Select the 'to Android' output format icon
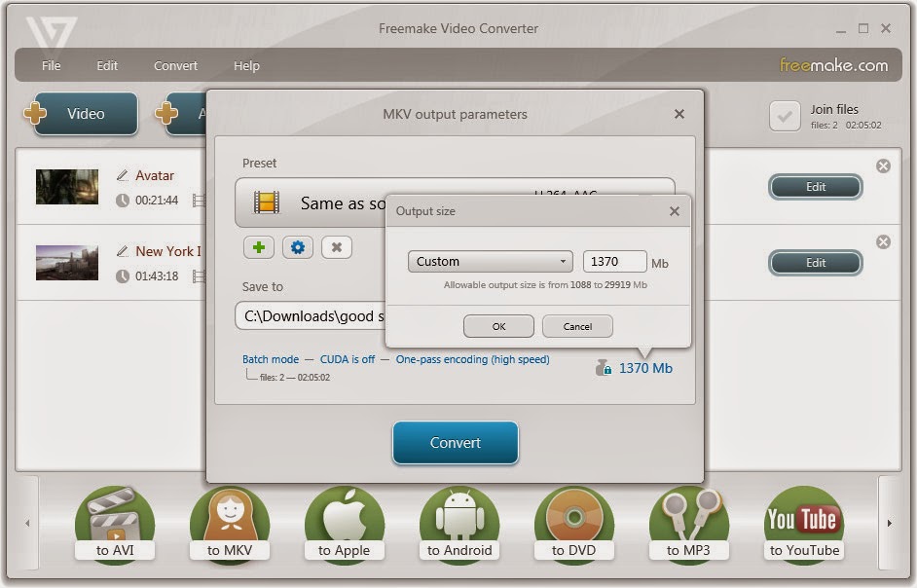 pyautogui.click(x=459, y=521)
